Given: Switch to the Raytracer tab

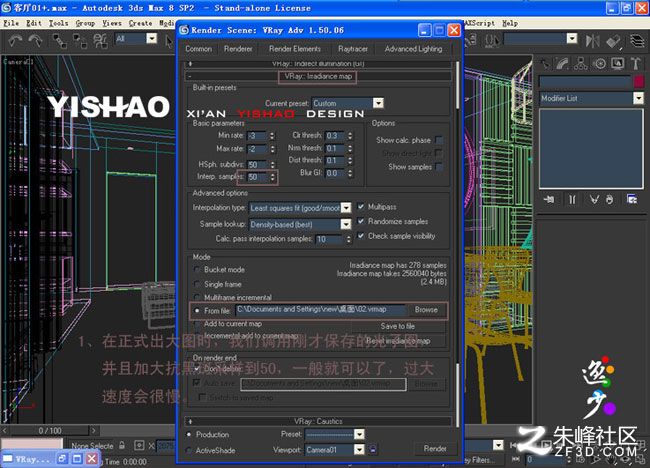Looking at the screenshot, I should point(353,49).
